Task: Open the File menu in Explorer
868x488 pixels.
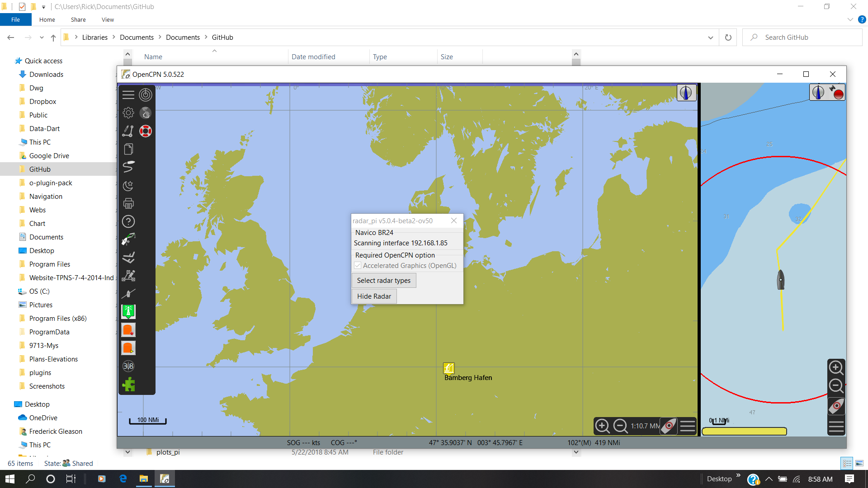Action: point(15,19)
